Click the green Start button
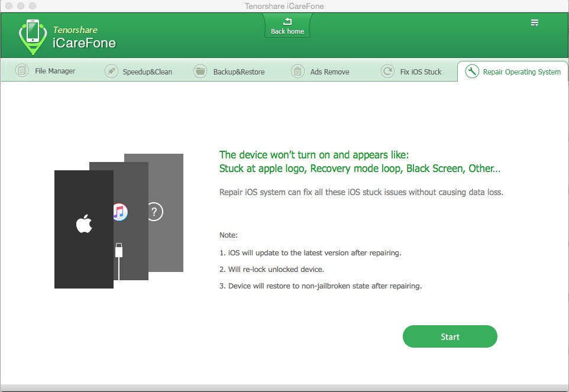 click(450, 336)
